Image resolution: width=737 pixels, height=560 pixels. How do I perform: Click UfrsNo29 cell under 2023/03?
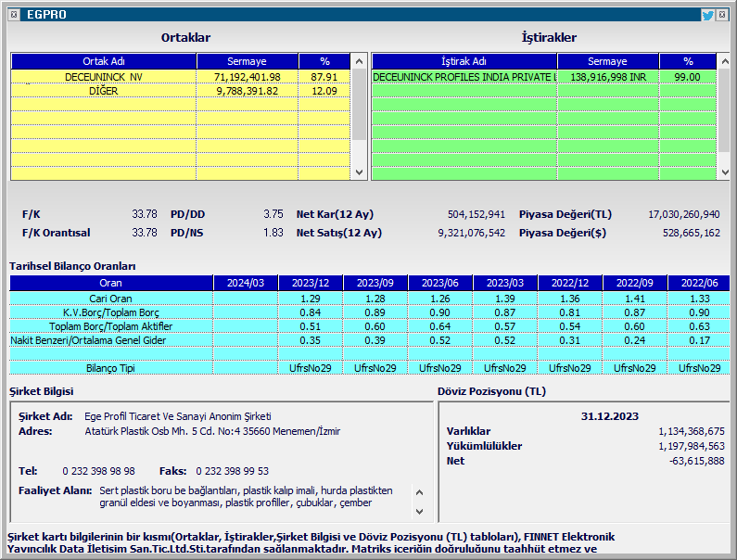click(505, 368)
